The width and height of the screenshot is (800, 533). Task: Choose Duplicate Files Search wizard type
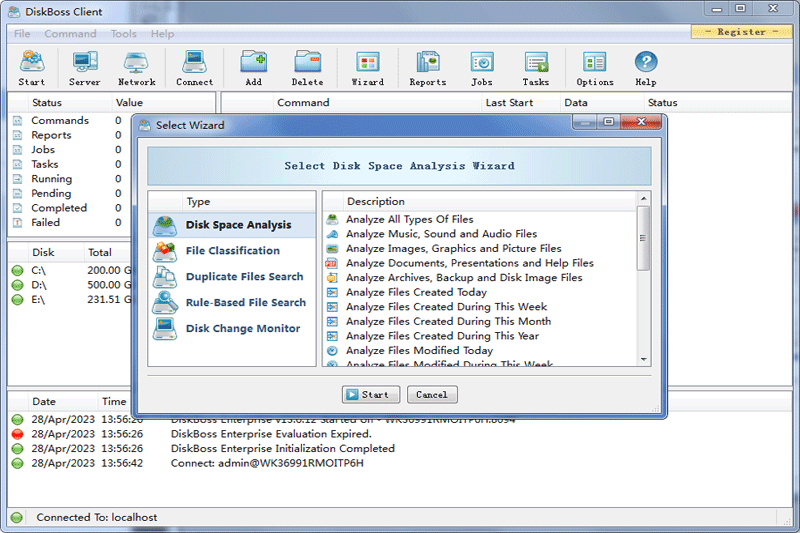point(244,277)
